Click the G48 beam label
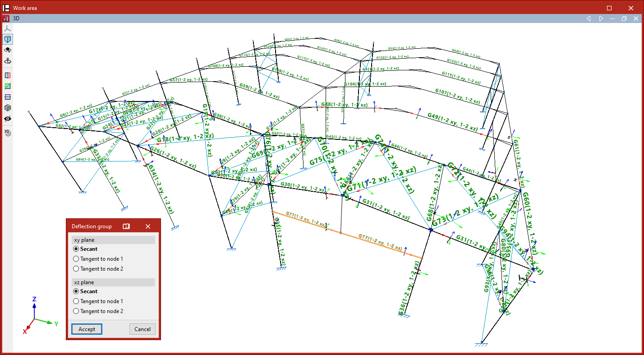 [345, 105]
